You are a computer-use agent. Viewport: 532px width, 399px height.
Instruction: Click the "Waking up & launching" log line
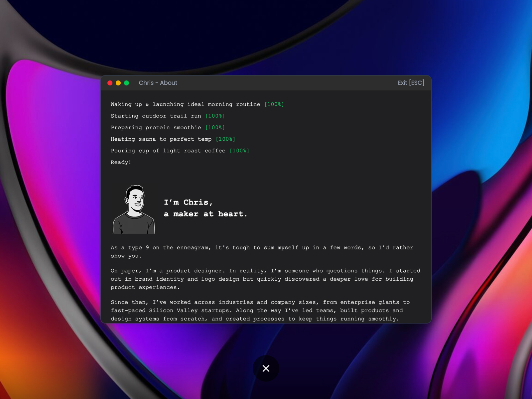tap(185, 104)
